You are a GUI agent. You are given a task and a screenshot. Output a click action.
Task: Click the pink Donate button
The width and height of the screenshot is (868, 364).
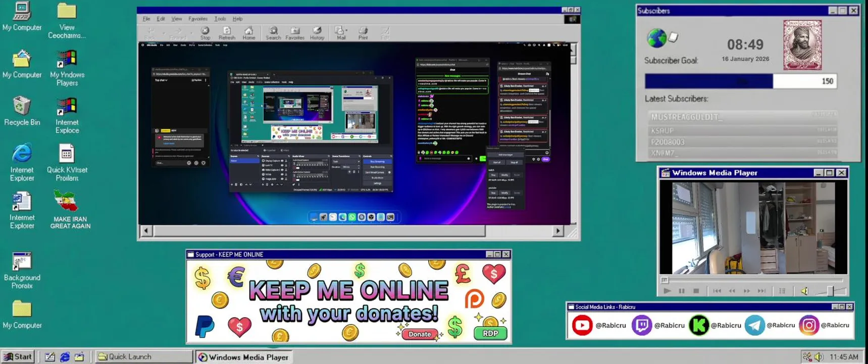(420, 334)
